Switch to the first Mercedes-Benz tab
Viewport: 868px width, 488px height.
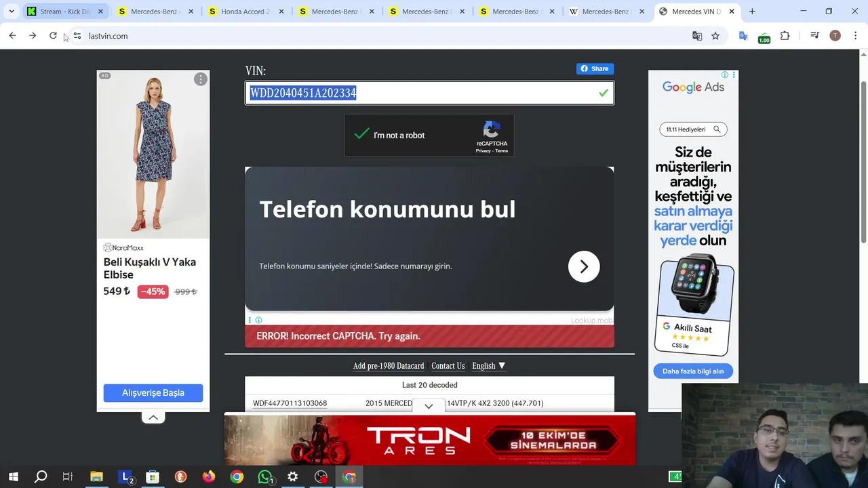[156, 12]
